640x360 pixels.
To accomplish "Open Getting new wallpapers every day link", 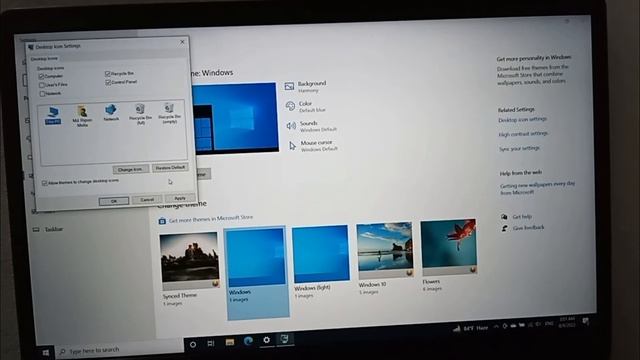I will click(537, 188).
